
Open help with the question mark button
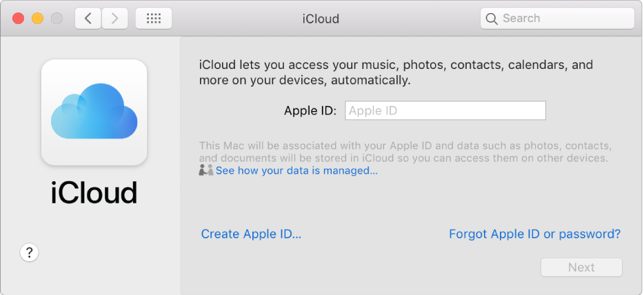click(x=29, y=253)
